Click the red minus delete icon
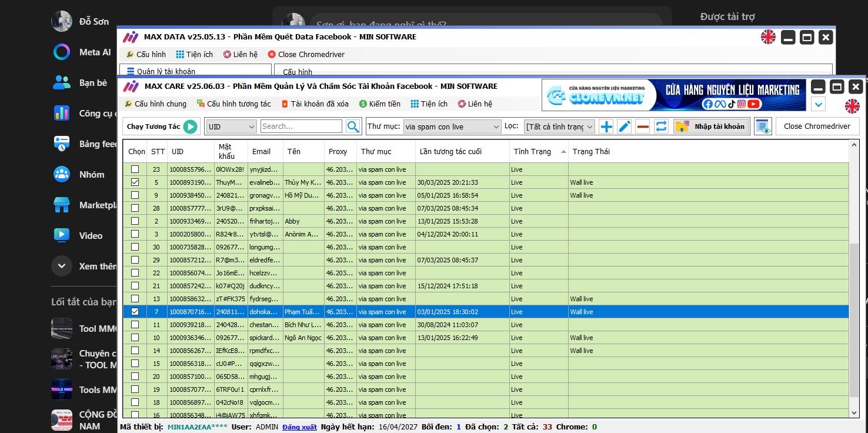This screenshot has width=868, height=433. coord(643,126)
